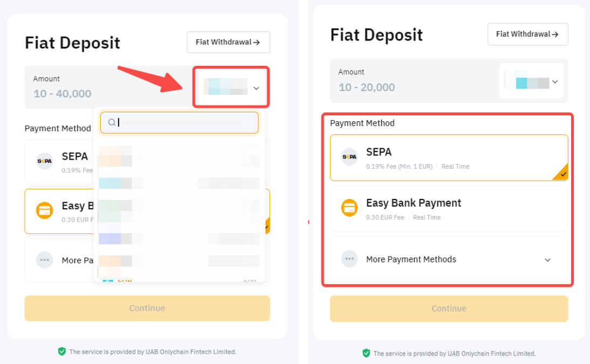Click the green shield icon in left footer
Image resolution: width=590 pixels, height=364 pixels.
[62, 351]
